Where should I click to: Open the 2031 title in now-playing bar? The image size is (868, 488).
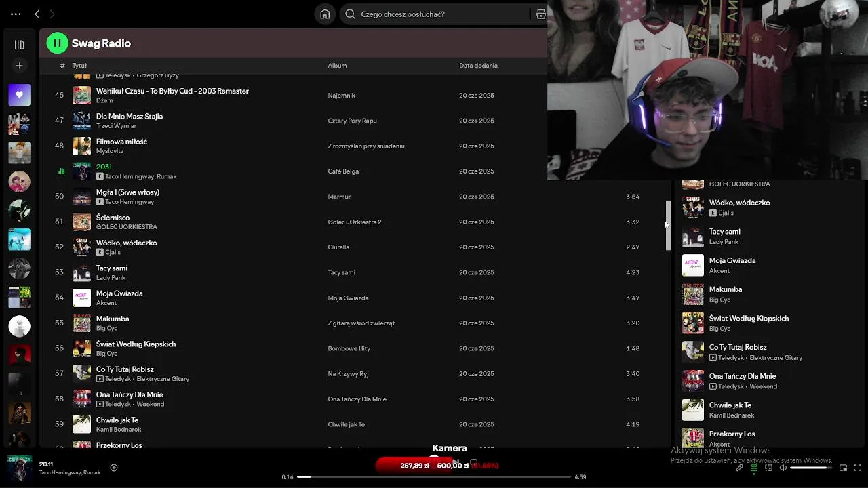coord(46,464)
